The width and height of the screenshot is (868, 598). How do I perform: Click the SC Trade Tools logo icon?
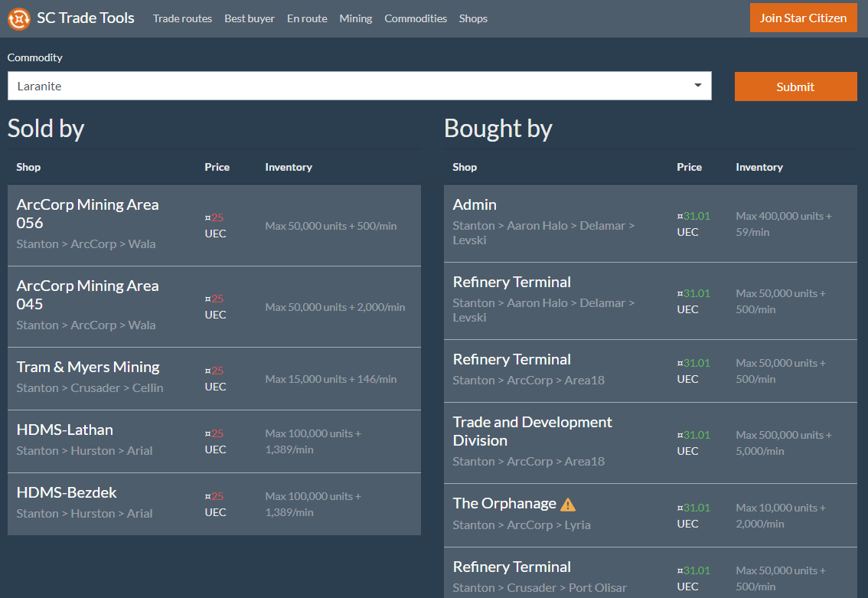pyautogui.click(x=19, y=18)
